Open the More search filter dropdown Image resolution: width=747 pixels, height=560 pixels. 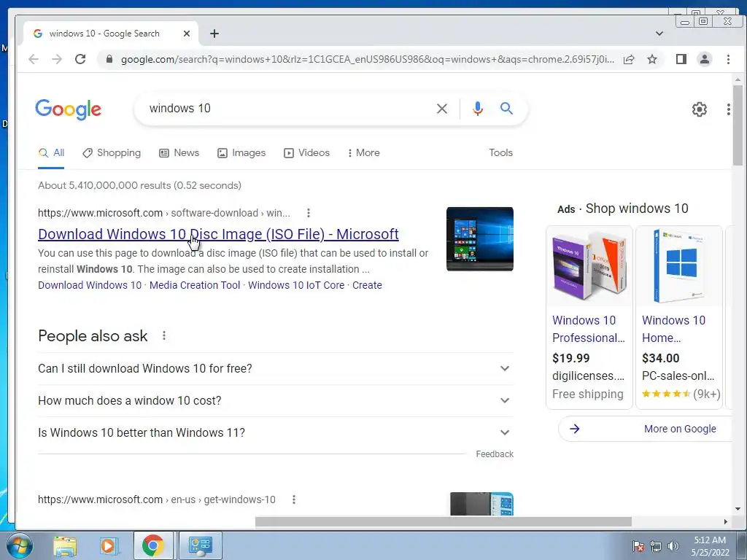tap(364, 153)
